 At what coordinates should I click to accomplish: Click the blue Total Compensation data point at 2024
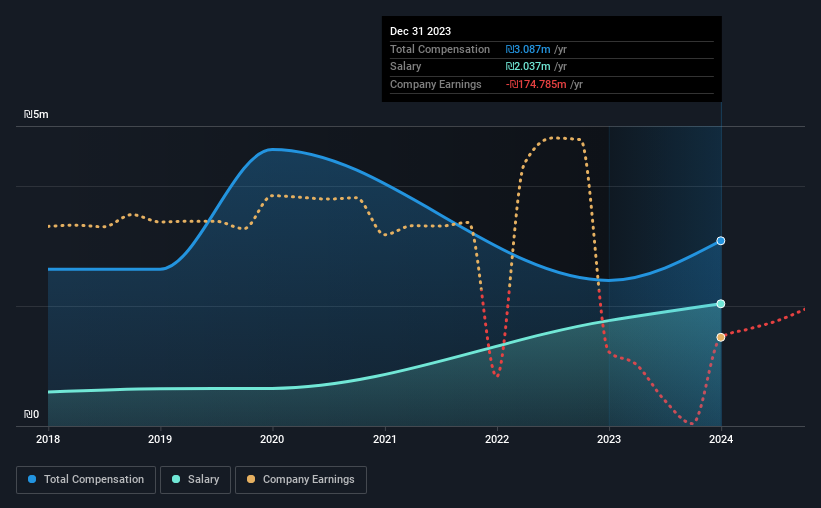[721, 241]
